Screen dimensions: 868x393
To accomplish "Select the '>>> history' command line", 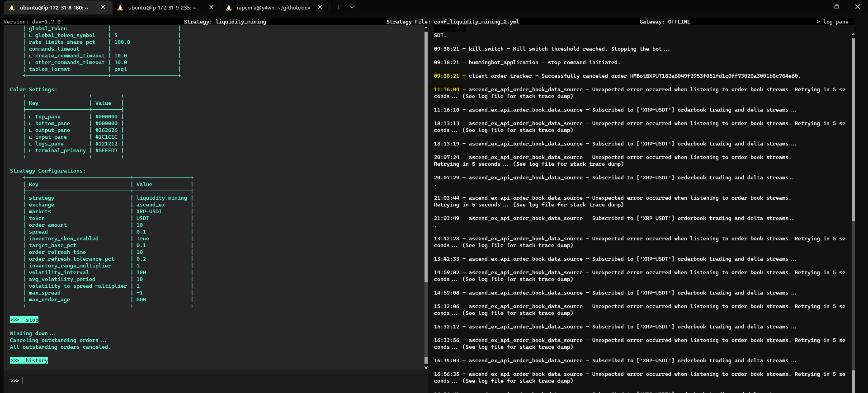I will coord(29,360).
